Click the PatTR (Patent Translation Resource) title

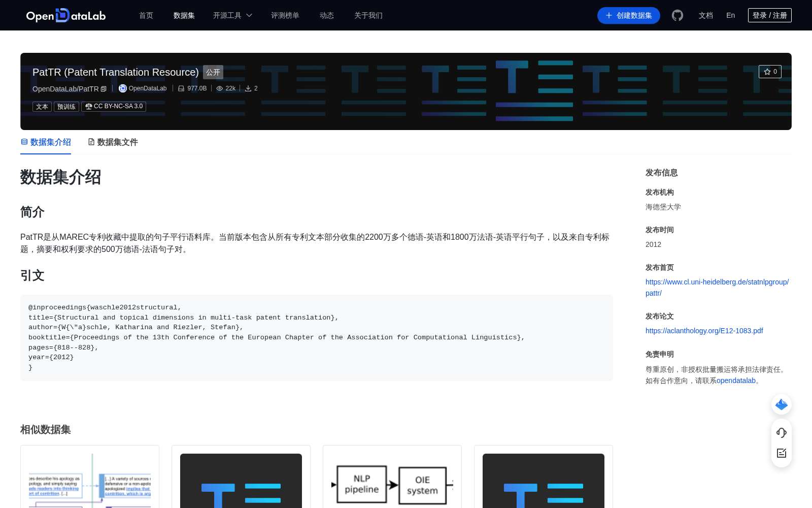point(116,72)
